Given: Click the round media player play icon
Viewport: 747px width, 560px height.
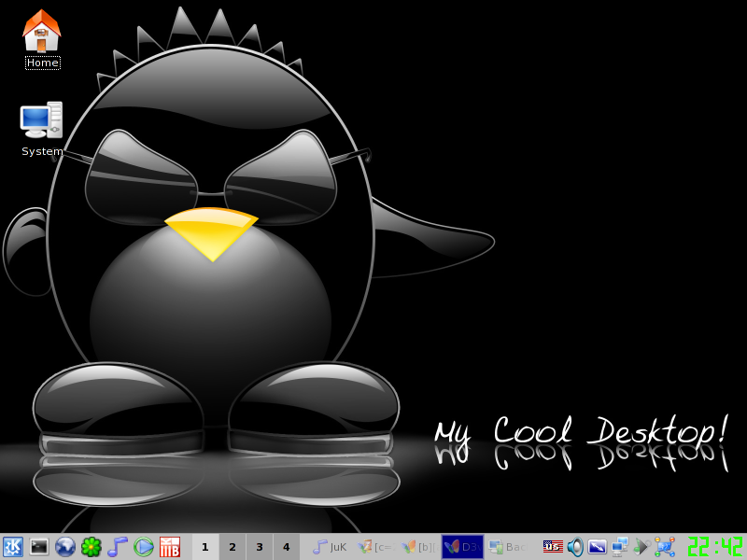Looking at the screenshot, I should (x=144, y=547).
